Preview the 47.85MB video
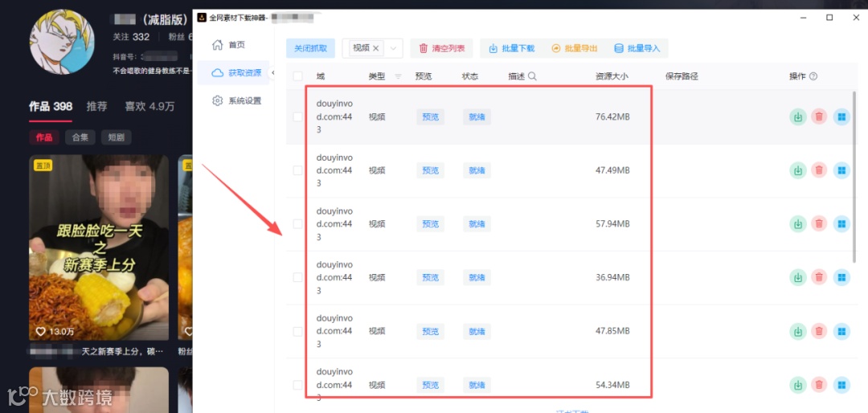This screenshot has height=413, width=868. click(x=430, y=331)
